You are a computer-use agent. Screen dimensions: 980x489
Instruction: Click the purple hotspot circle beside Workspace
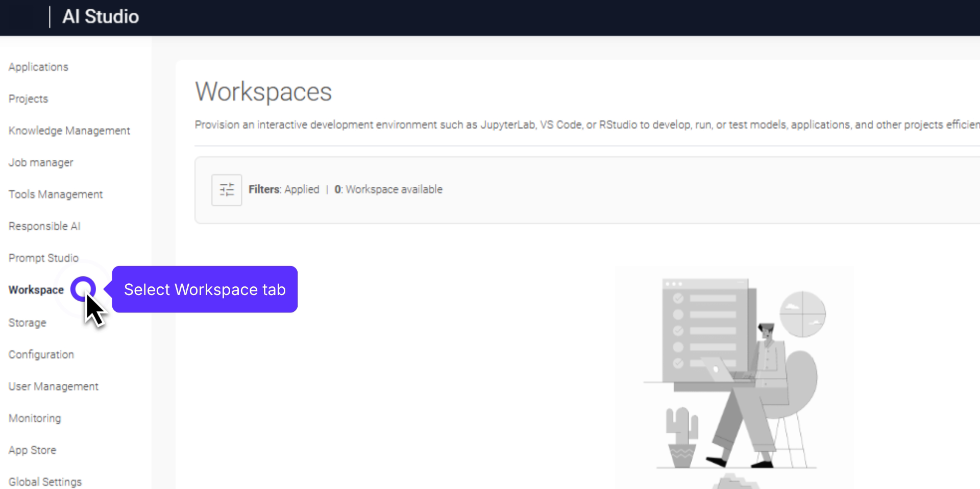pos(83,289)
